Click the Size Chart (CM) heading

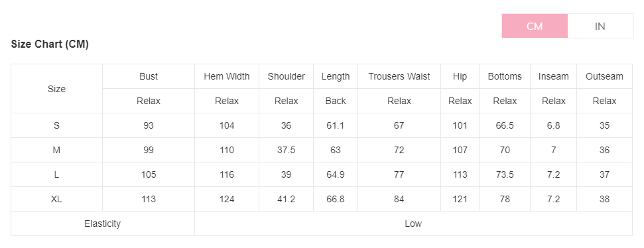pyautogui.click(x=50, y=44)
